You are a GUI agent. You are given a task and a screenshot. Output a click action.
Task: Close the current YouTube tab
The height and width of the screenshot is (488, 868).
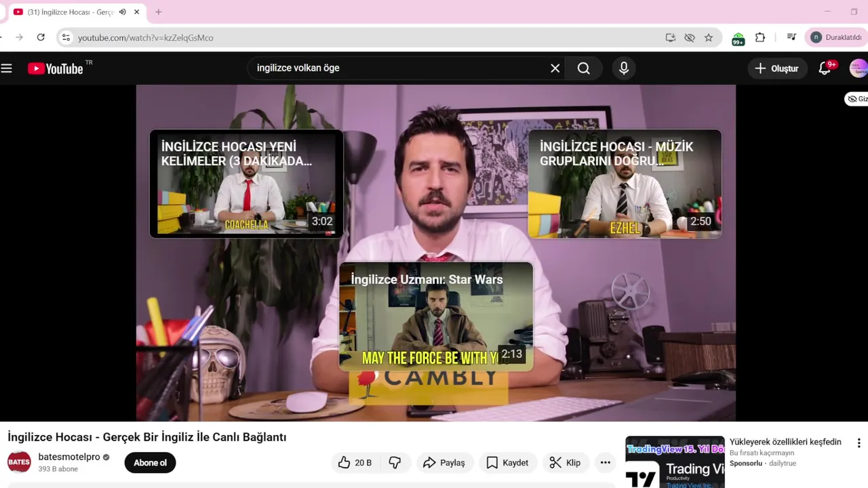[136, 12]
